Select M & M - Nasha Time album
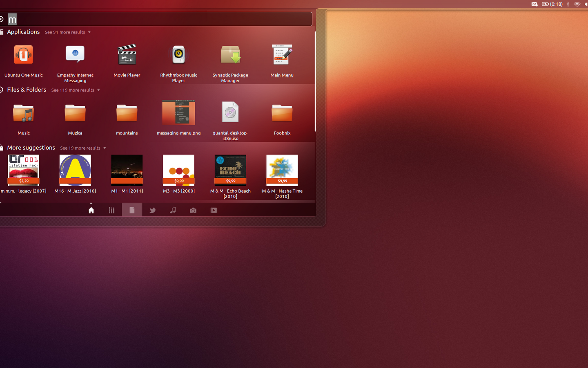Screen dimensions: 588x368 click(282, 177)
